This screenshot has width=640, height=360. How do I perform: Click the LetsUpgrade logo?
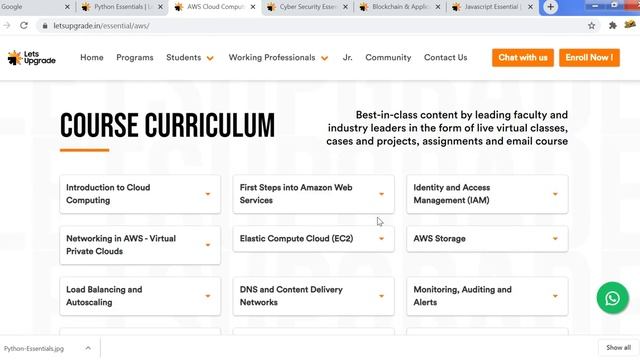click(x=31, y=58)
